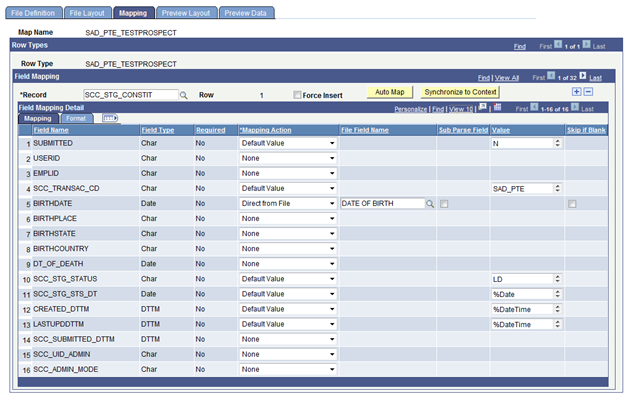
Task: Sort by the Skip if Blank column header
Action: click(x=586, y=130)
